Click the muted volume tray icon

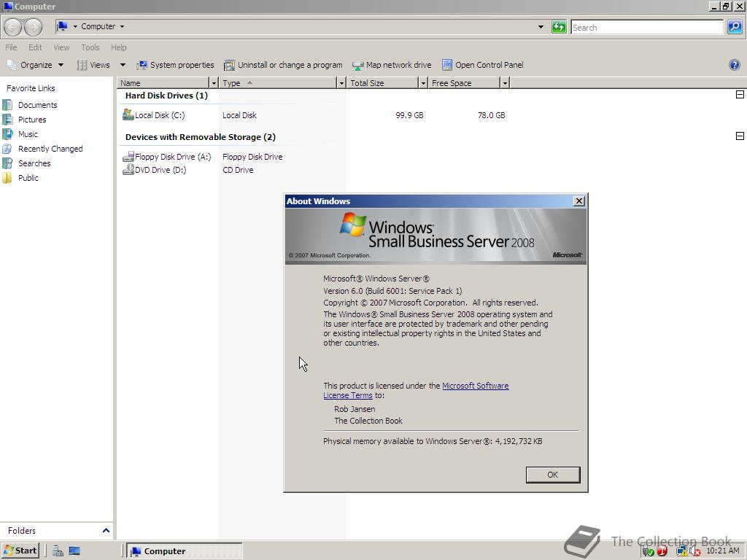[694, 551]
